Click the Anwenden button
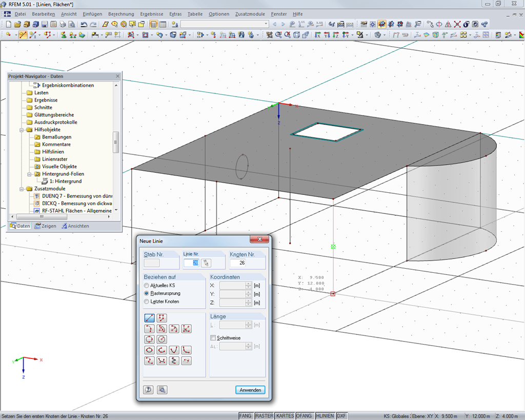 (251, 390)
